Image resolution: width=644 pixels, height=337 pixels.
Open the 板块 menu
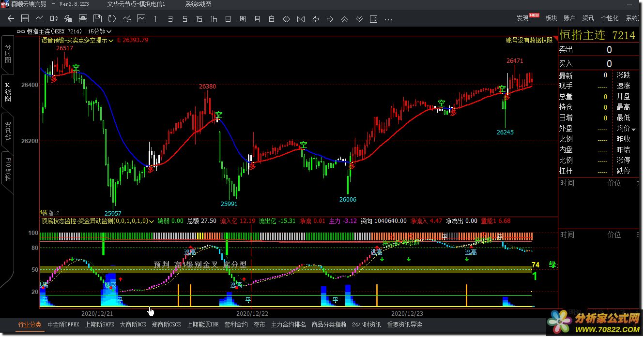pyautogui.click(x=551, y=18)
